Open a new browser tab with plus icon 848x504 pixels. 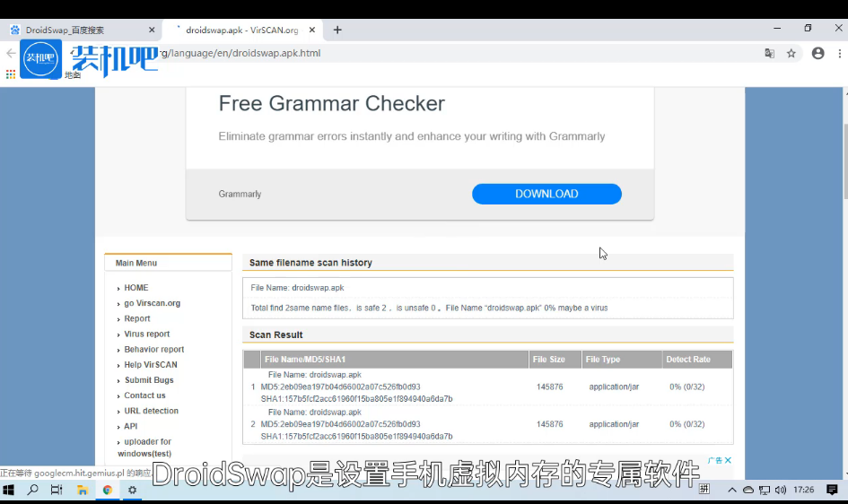tap(337, 30)
